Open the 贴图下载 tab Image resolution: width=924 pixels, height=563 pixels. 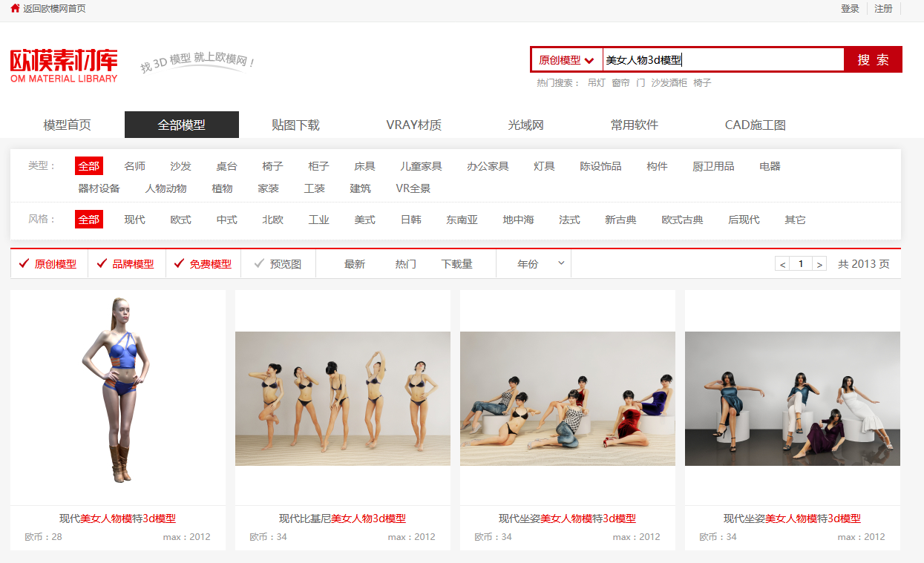pyautogui.click(x=296, y=125)
